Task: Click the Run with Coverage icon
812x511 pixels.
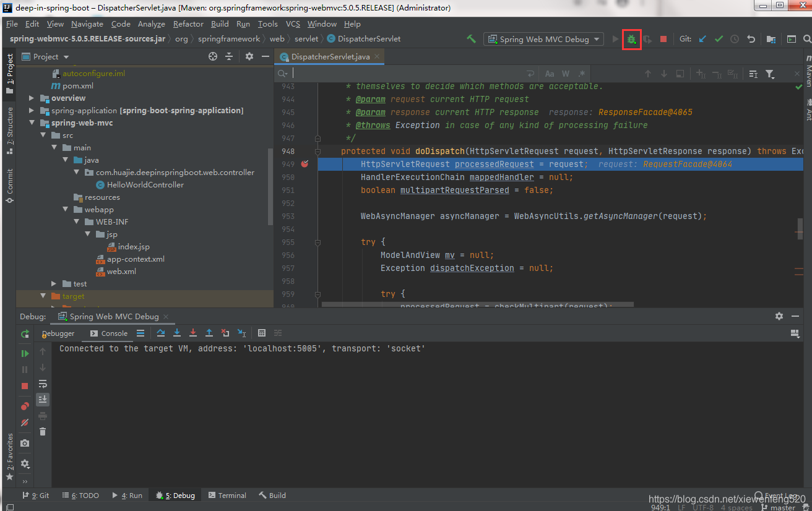Action: tap(647, 39)
